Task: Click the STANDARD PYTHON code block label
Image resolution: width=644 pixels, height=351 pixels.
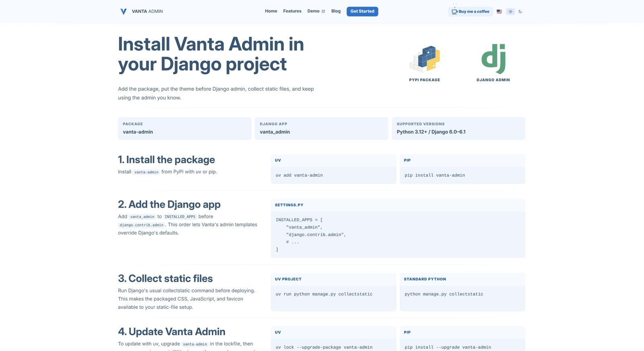Action: 425,279
